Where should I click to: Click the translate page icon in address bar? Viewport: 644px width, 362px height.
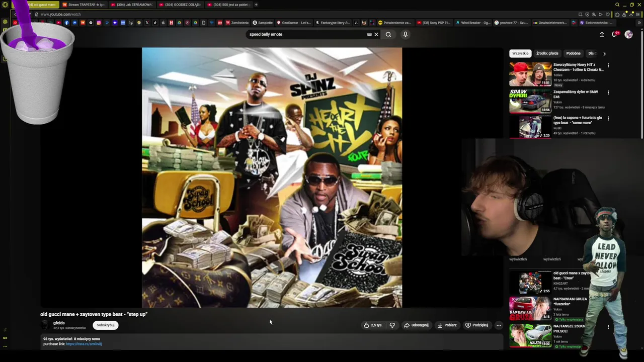[x=594, y=15]
